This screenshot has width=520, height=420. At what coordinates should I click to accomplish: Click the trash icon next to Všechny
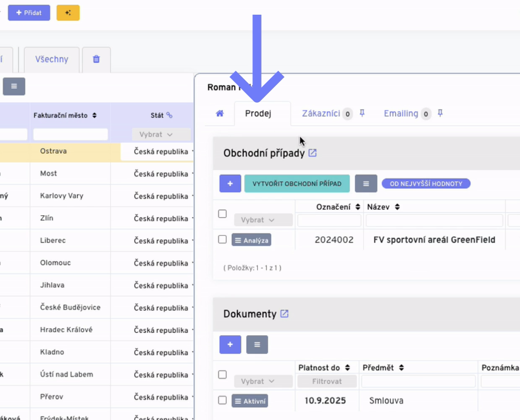tap(96, 59)
